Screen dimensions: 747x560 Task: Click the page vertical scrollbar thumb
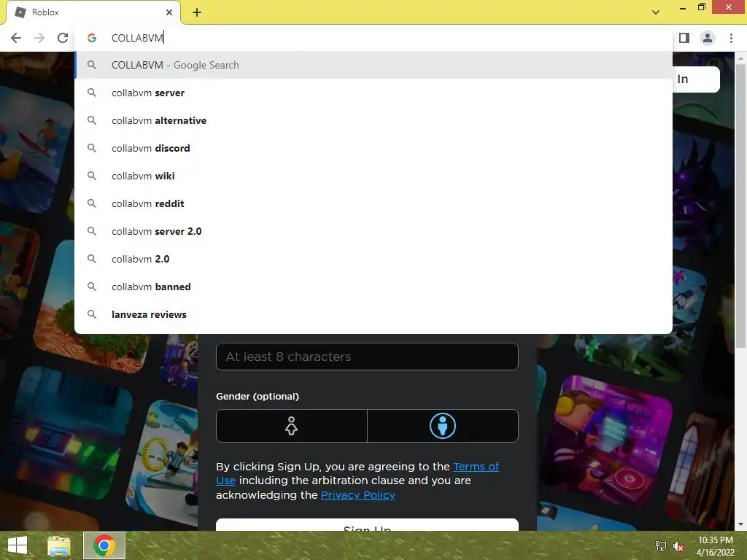(x=740, y=205)
